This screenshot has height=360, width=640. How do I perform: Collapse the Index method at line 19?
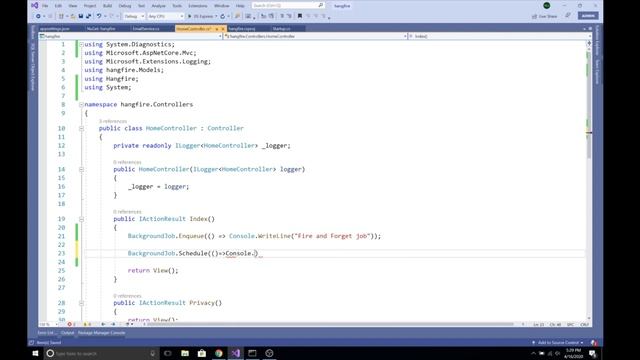click(81, 219)
